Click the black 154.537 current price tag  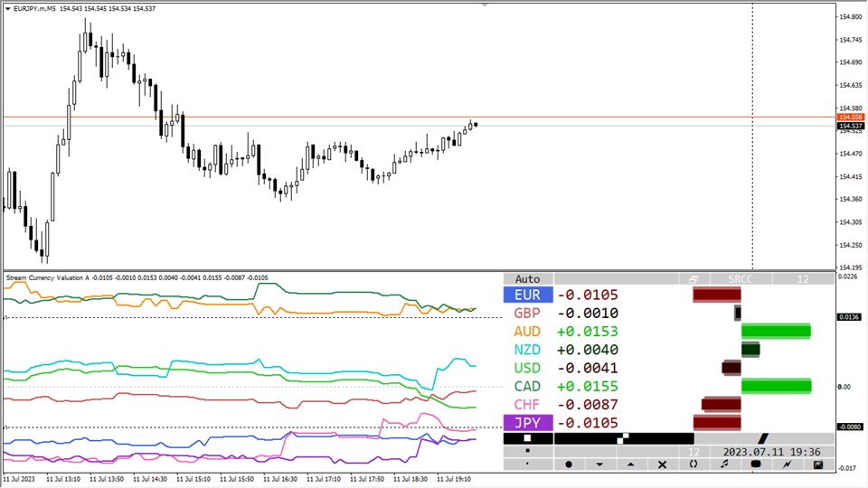[x=850, y=127]
